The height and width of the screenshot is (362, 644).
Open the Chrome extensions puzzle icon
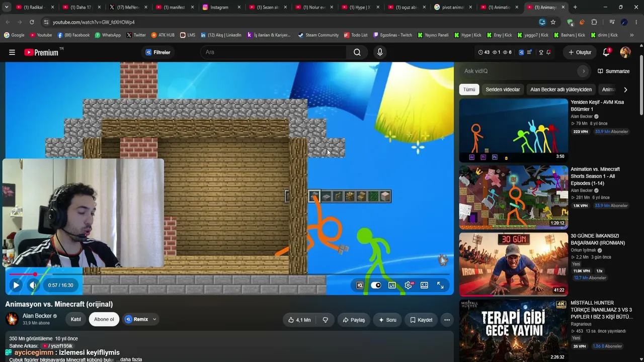click(594, 22)
